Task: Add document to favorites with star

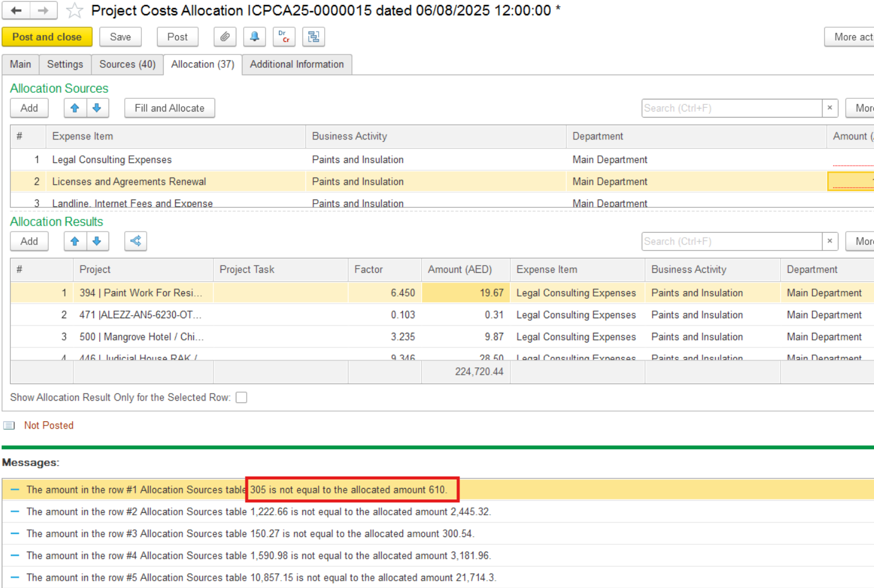Action: 75,10
